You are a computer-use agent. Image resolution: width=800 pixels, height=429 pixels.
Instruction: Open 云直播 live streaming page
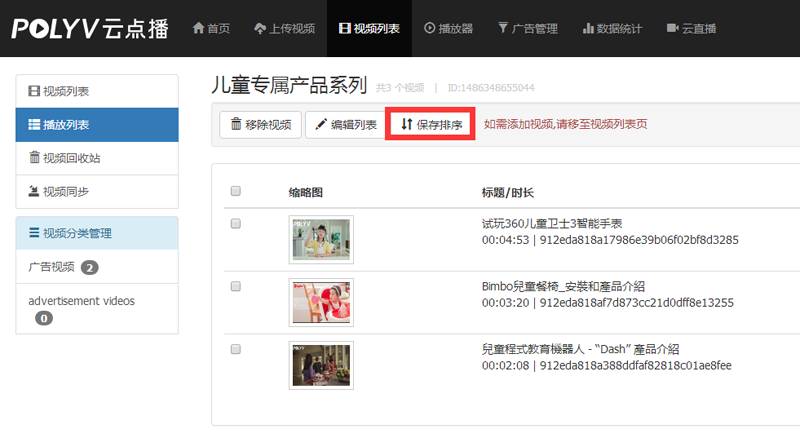click(x=691, y=29)
